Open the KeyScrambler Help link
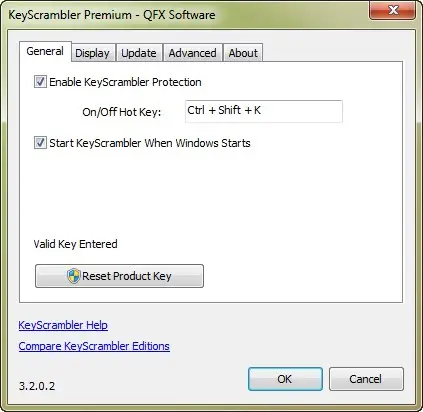Screen dimensions: 423x412 (63, 325)
